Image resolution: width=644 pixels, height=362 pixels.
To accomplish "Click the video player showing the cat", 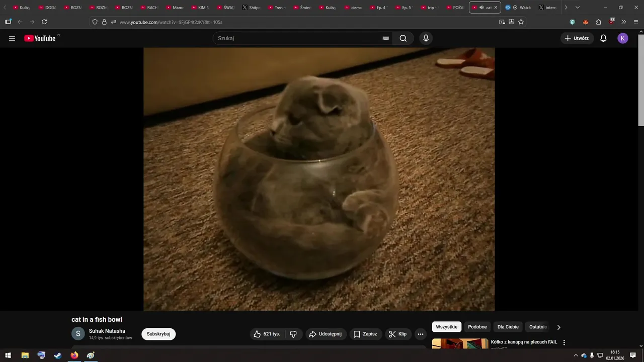I will coord(319,179).
